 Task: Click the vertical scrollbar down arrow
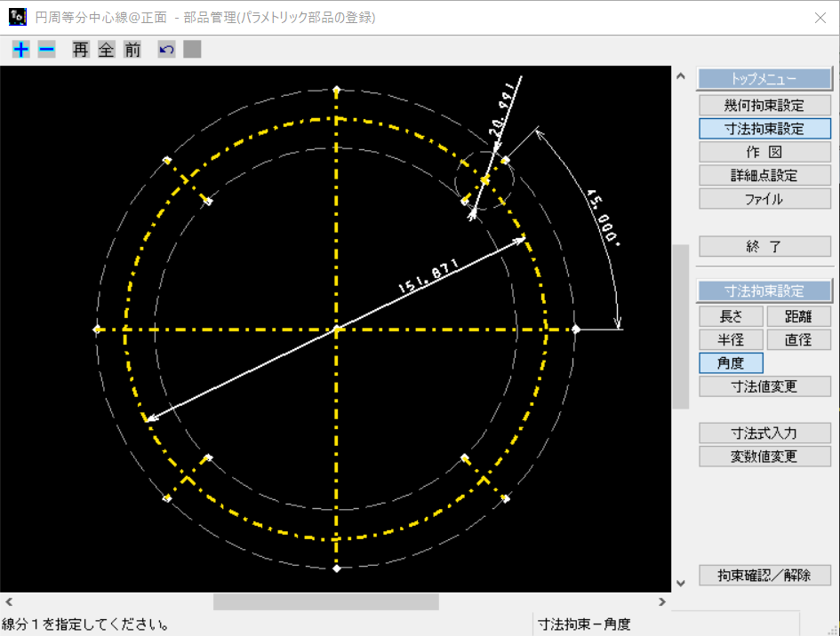pyautogui.click(x=681, y=583)
